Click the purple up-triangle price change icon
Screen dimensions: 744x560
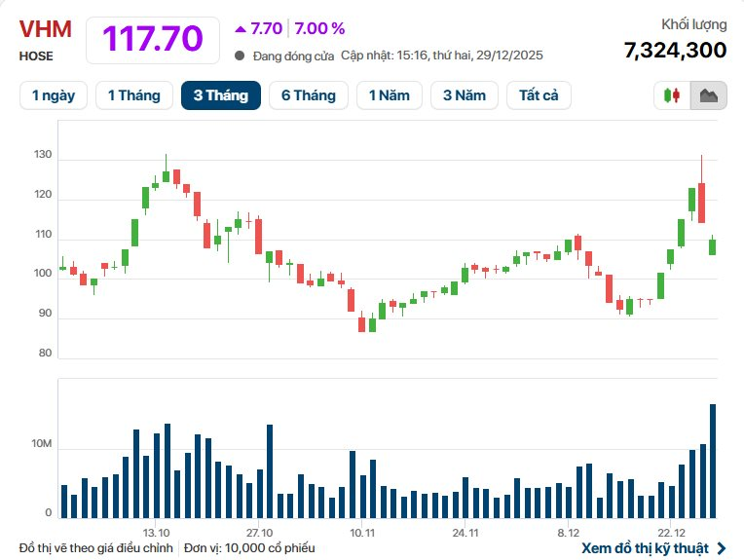[x=241, y=28]
